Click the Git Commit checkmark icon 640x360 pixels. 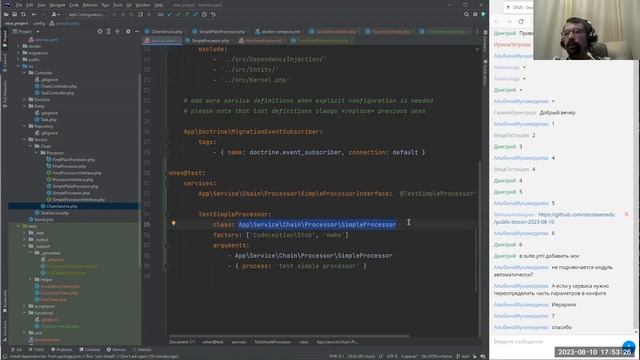click(x=178, y=14)
